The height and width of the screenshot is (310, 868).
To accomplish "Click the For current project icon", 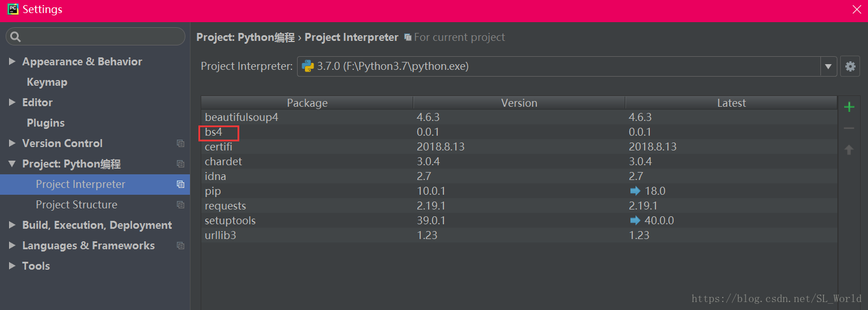I will pos(408,37).
